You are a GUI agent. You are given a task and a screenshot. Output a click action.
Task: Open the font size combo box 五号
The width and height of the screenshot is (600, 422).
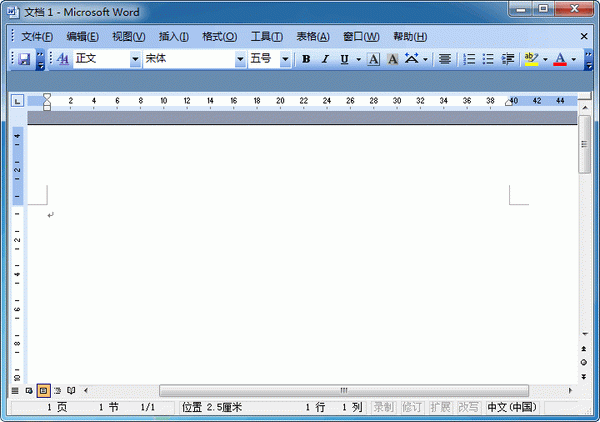point(269,59)
